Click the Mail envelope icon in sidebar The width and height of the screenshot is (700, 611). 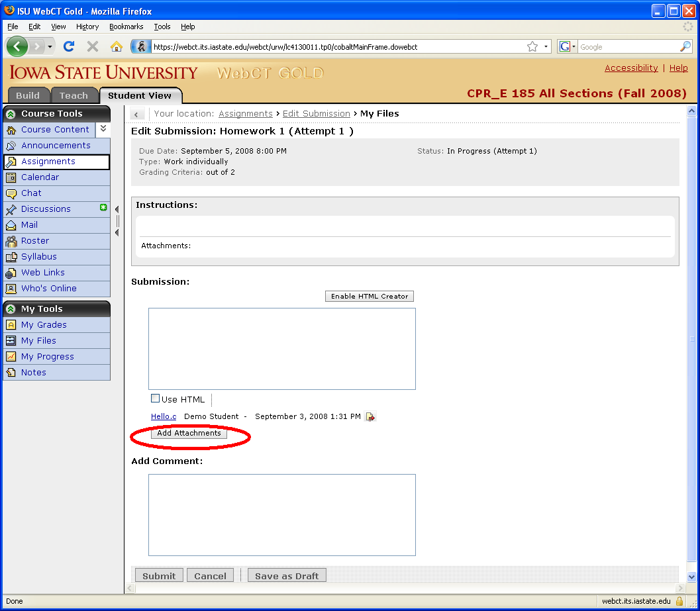[11, 225]
